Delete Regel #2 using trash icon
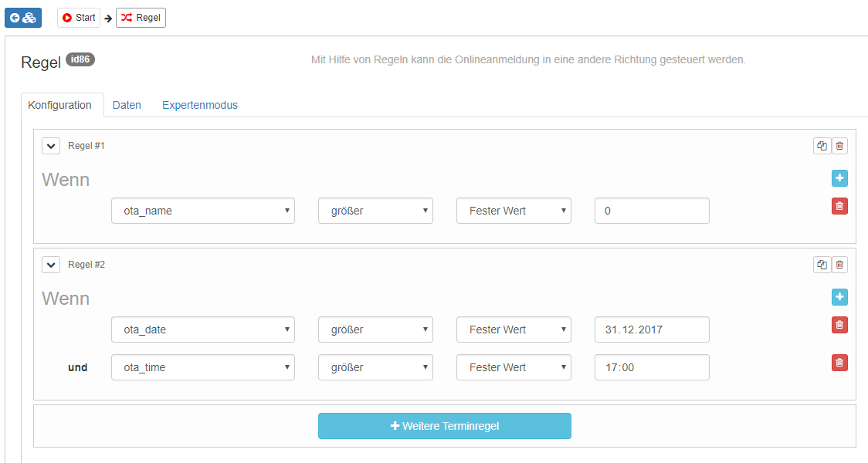 839,265
